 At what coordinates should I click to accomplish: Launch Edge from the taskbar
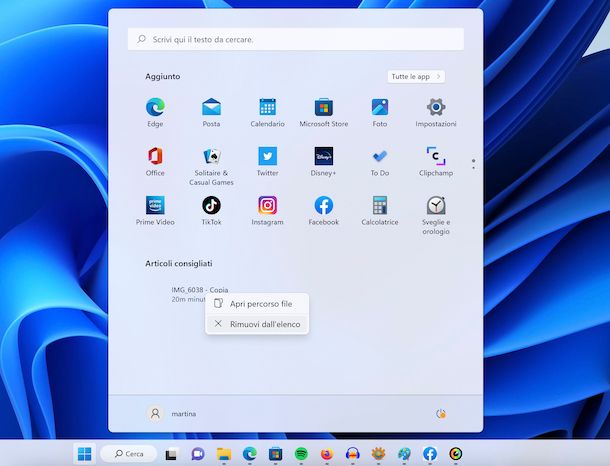(x=249, y=454)
